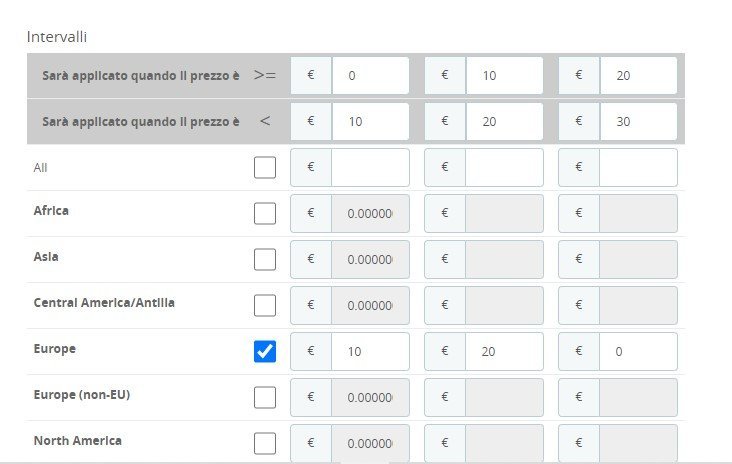Toggle the Europe (non-EU) checkbox
Screen dimensions: 732x464
click(x=265, y=397)
